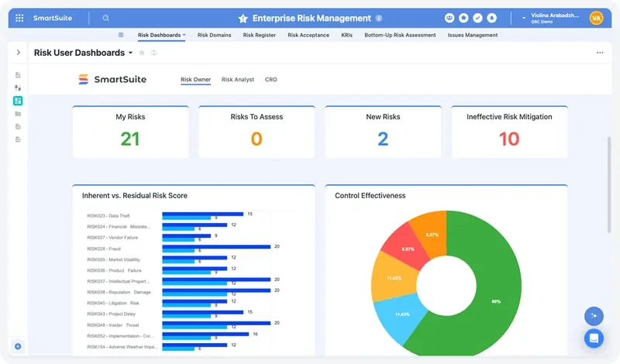Screen dimensions: 620x364
Task: Open the account dropdown arrow near Violina
Action: pyautogui.click(x=524, y=18)
